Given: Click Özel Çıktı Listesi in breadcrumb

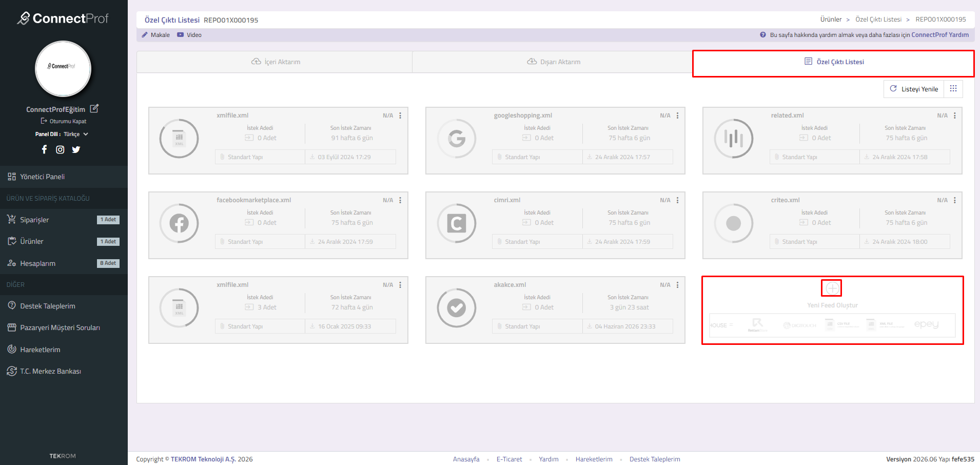Looking at the screenshot, I should pos(878,20).
